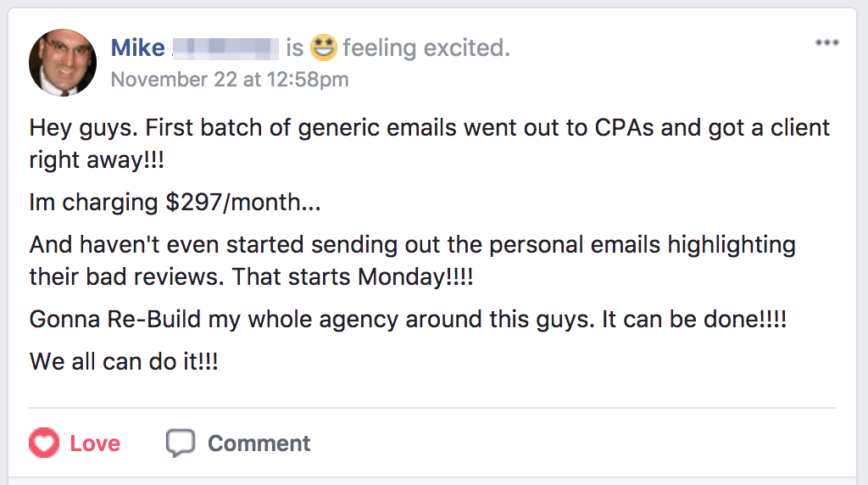Click the grinning excited emoji icon

(x=323, y=47)
